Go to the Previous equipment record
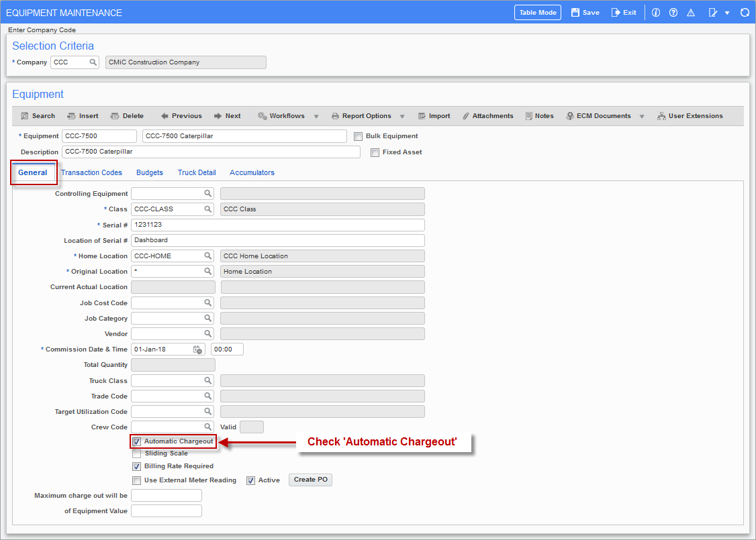 [x=181, y=116]
